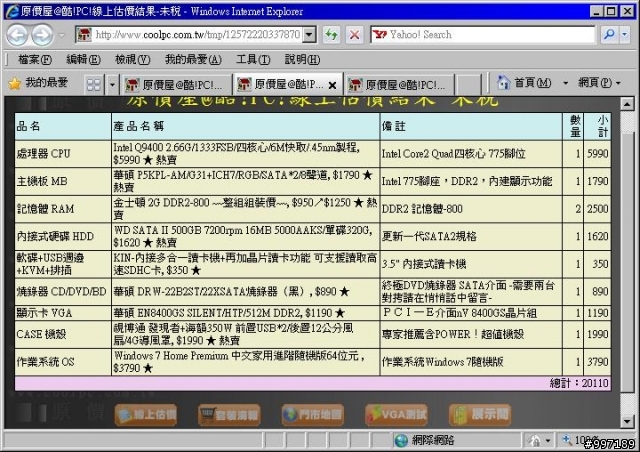
Task: Click the 作業系統 OS row label
Action: tap(45, 362)
